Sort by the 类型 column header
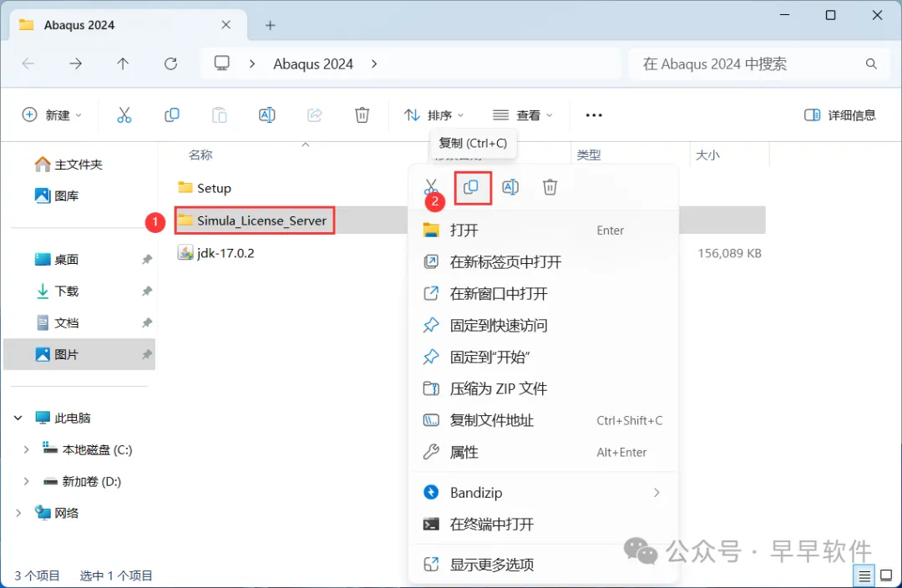Screen dimensions: 902x588 [589, 155]
